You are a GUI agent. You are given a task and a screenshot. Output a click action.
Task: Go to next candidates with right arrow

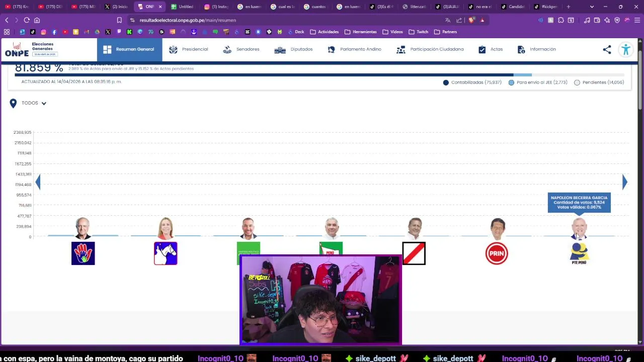(x=624, y=182)
